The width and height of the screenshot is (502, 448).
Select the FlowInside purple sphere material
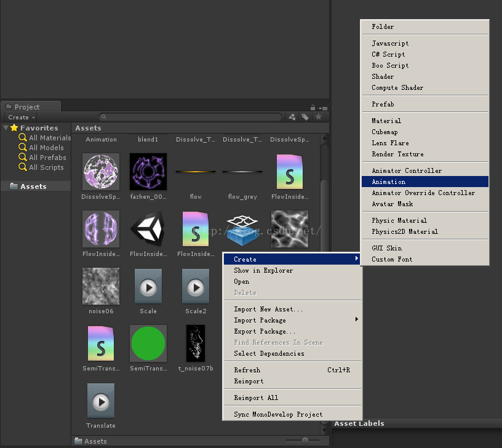click(x=101, y=229)
